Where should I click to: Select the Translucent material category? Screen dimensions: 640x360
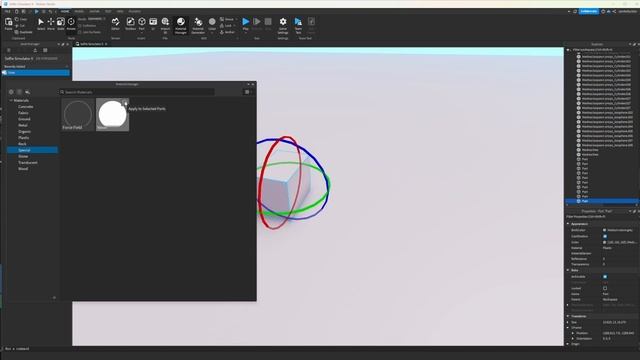click(x=28, y=163)
